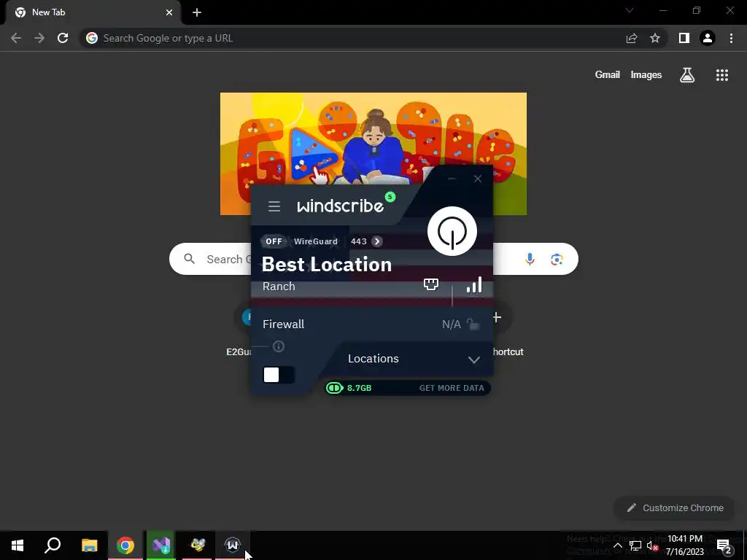Open the tab search dropdown chevron

click(630, 10)
